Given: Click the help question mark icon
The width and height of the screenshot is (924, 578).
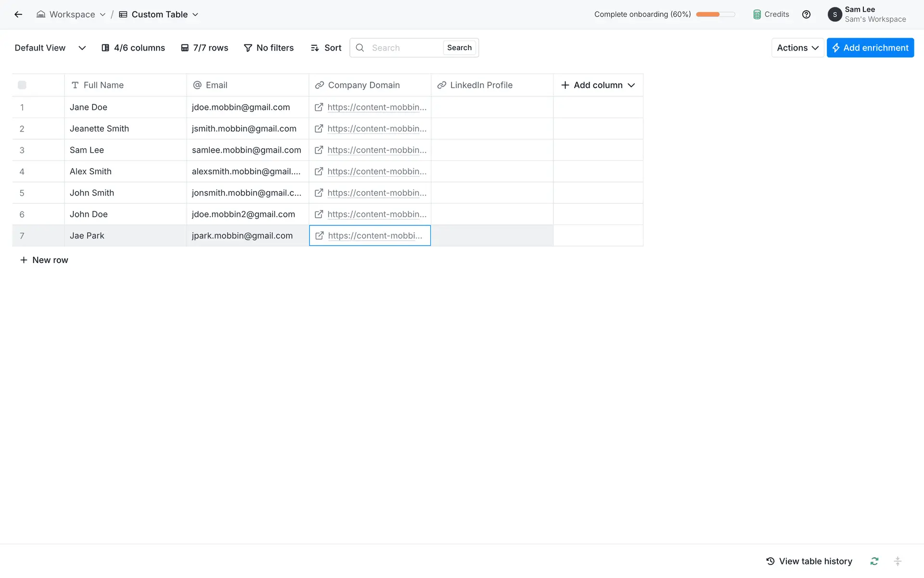Looking at the screenshot, I should [806, 14].
